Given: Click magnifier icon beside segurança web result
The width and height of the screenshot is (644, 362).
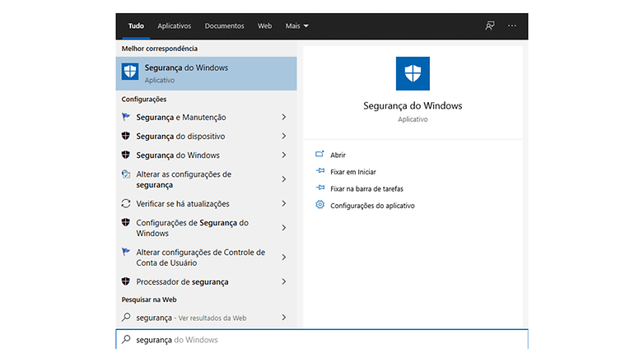Looking at the screenshot, I should coord(126,318).
